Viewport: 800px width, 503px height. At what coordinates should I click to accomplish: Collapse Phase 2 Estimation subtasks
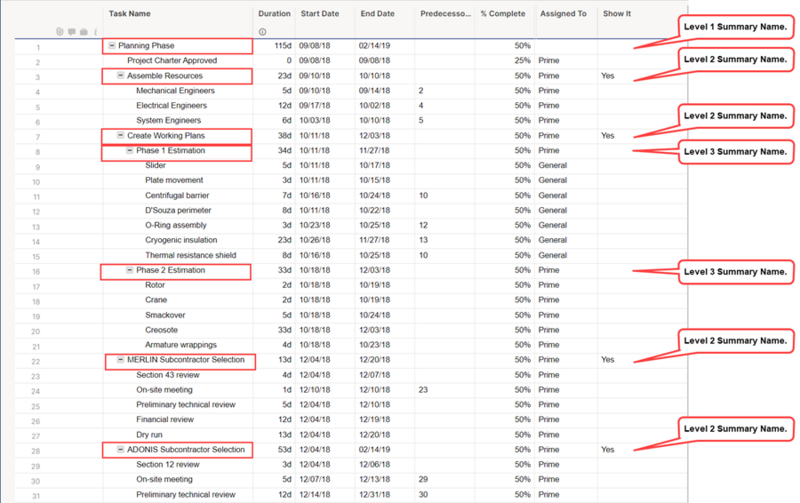coord(130,270)
